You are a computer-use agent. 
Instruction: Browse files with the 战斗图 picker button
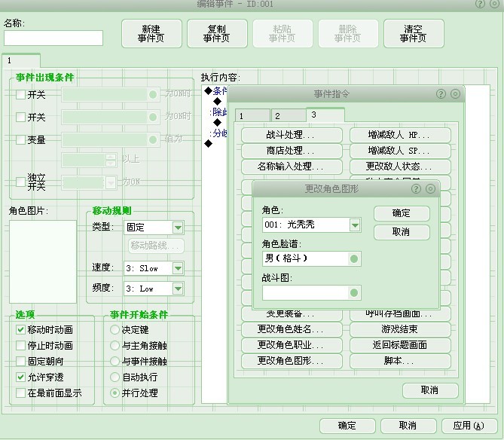(x=354, y=293)
